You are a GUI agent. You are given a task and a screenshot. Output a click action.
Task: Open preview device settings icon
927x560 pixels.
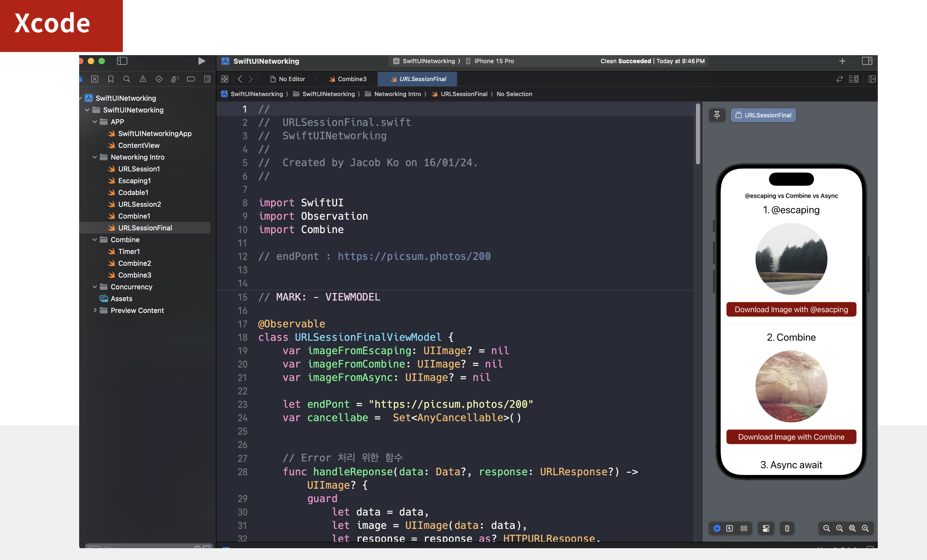pos(766,528)
